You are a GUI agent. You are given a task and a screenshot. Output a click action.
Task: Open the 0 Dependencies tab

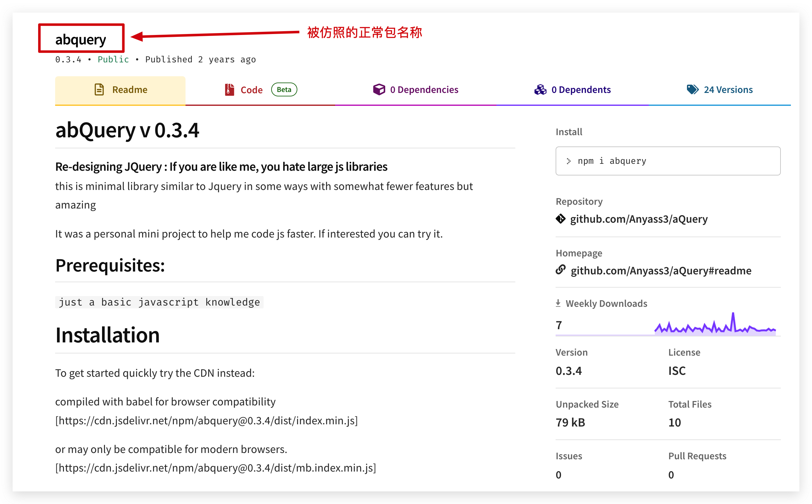(415, 90)
